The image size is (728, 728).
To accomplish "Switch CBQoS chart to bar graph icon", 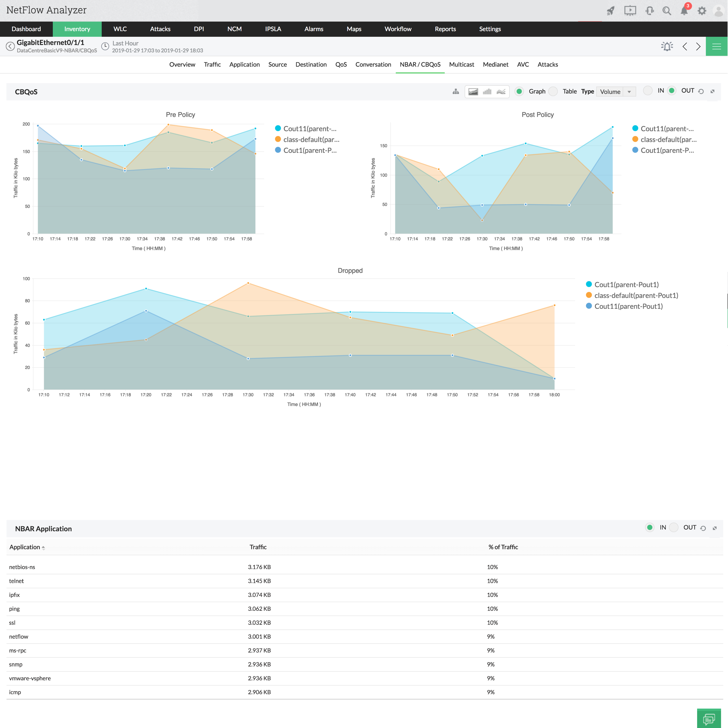I will tap(487, 92).
